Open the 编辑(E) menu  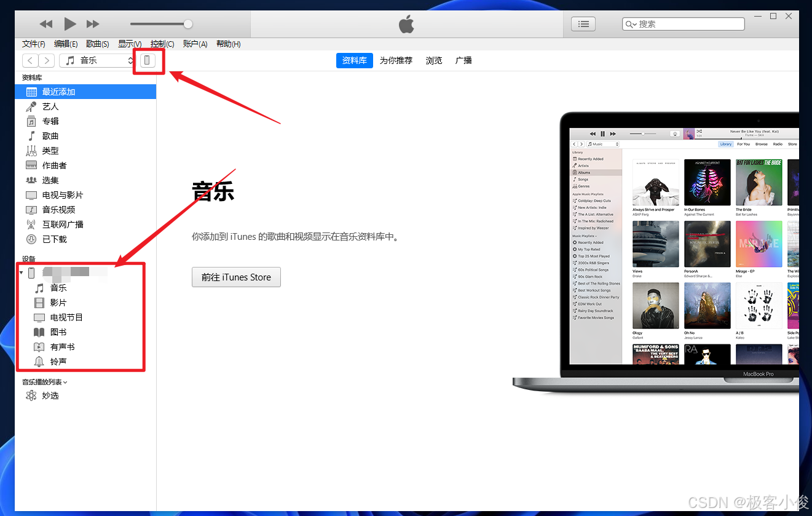click(66, 44)
